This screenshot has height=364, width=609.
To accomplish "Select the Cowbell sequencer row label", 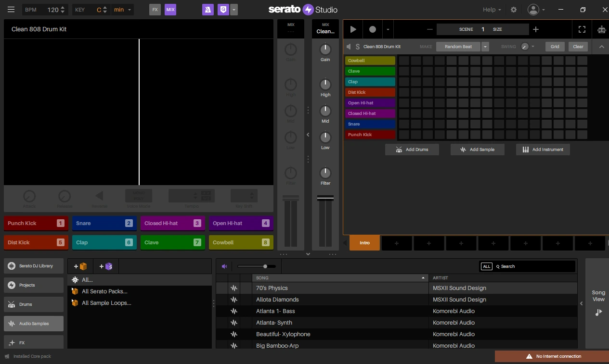I will pos(370,61).
